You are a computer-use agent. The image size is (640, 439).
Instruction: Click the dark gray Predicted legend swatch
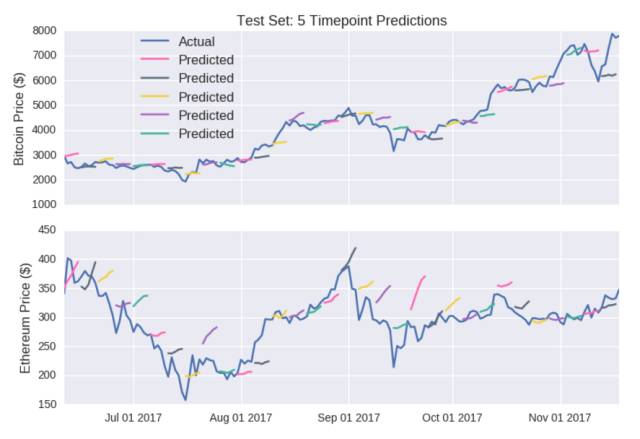pos(155,78)
